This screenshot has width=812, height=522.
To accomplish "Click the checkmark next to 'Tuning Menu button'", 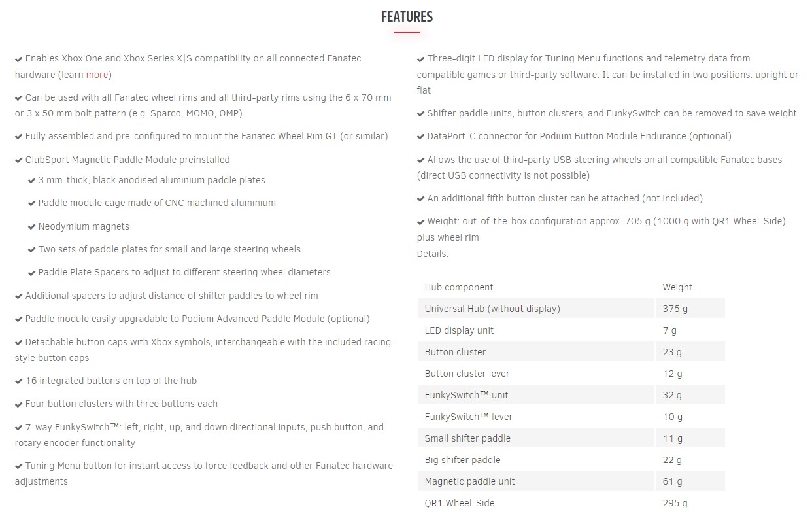I will coord(19,466).
